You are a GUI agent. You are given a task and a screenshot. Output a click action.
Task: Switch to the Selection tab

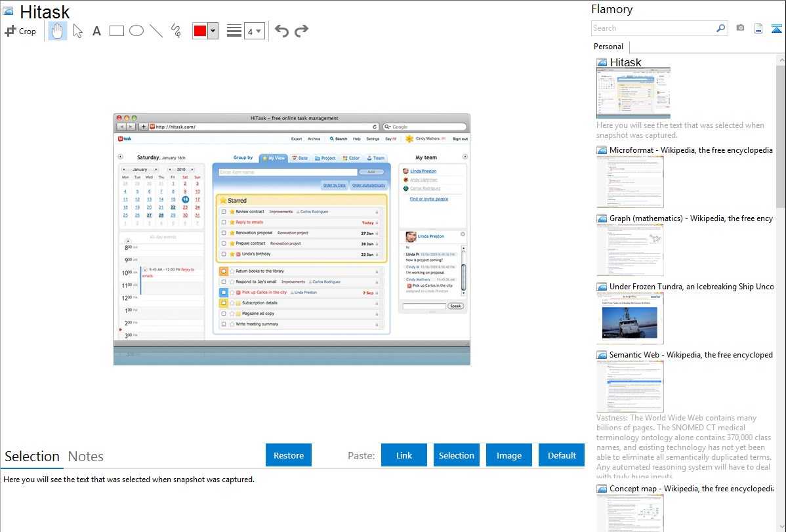click(x=32, y=457)
